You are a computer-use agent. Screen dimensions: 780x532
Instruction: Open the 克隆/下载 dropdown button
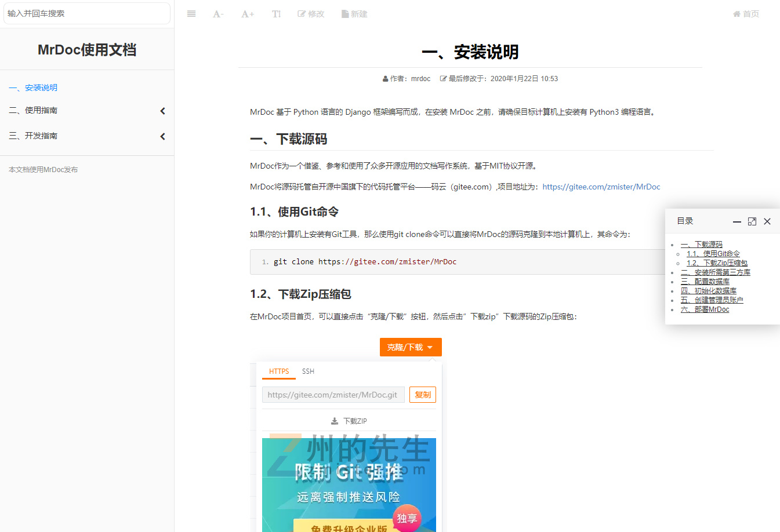tap(411, 347)
